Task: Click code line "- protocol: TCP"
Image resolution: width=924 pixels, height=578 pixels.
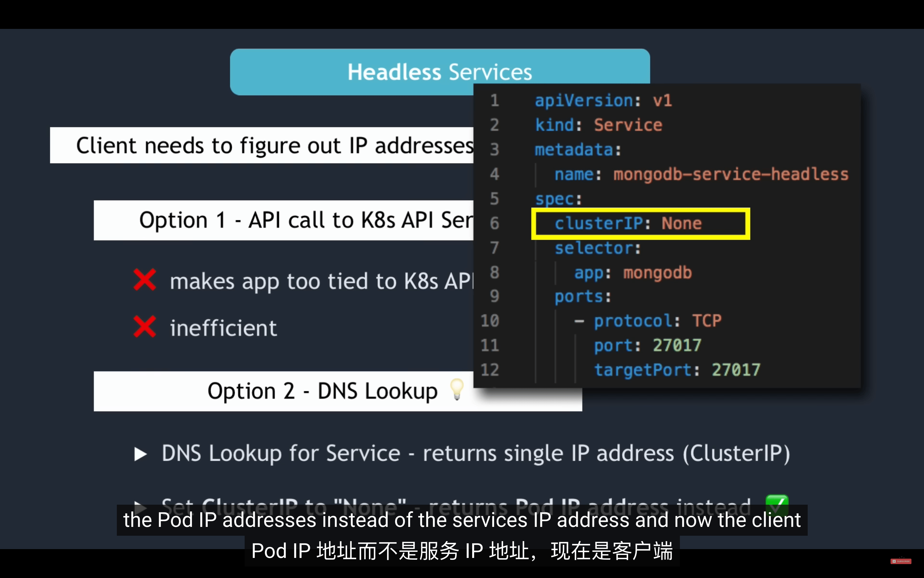Action: pos(648,321)
